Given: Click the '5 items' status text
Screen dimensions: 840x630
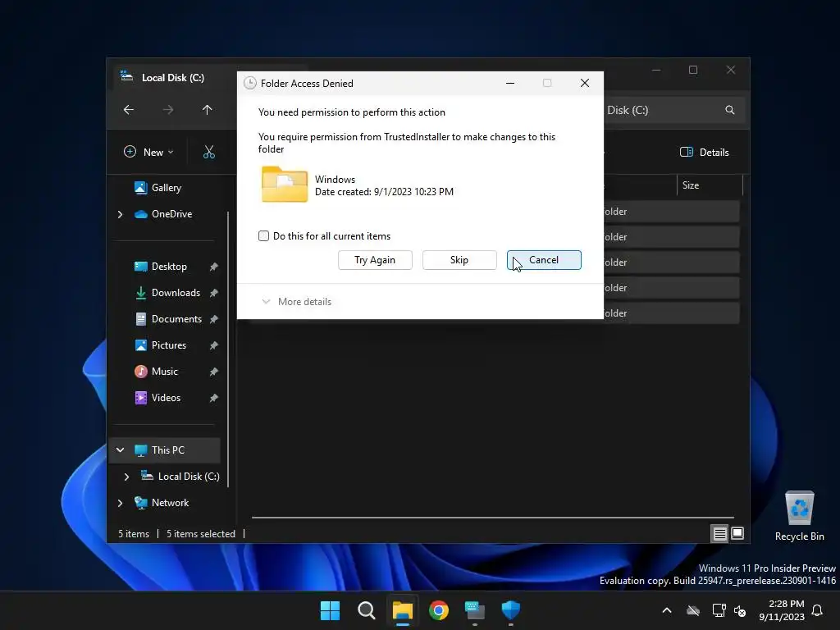Looking at the screenshot, I should pyautogui.click(x=134, y=533).
